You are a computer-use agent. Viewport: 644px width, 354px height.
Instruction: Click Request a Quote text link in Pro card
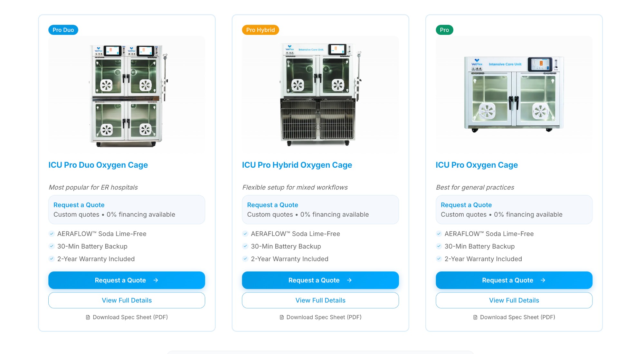tap(466, 205)
